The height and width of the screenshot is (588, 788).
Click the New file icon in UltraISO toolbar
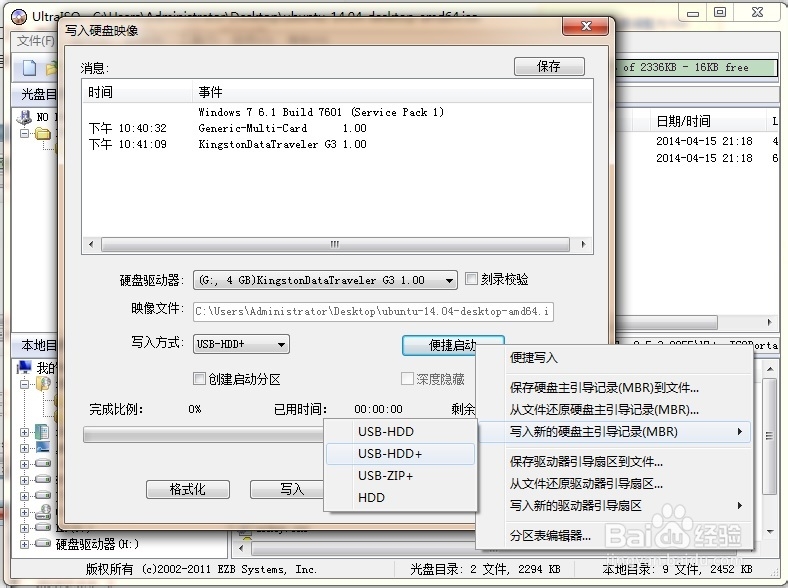click(x=30, y=67)
